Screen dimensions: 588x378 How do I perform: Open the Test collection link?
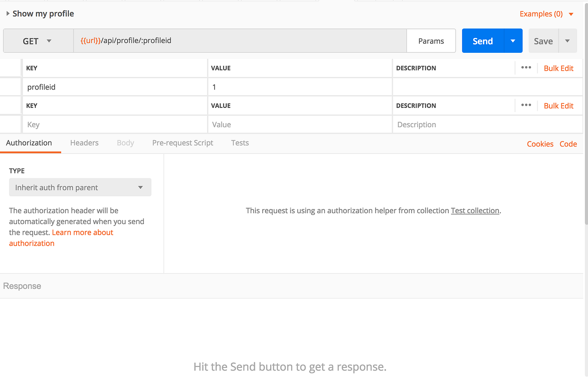475,210
